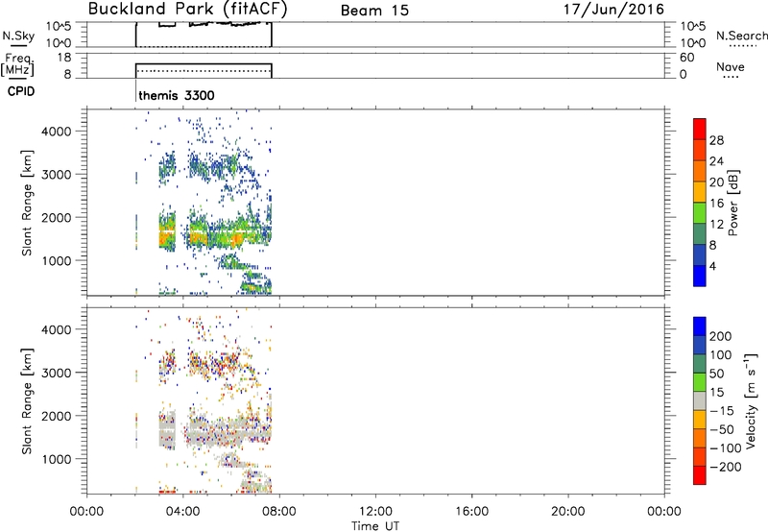Click the '4000' tick in the power panel
The image size is (768, 532).
[x=56, y=132]
